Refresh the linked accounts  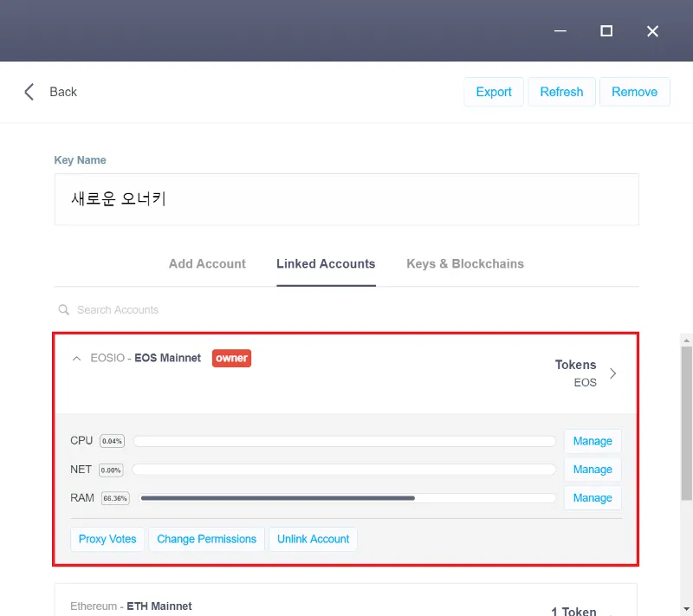tap(561, 92)
